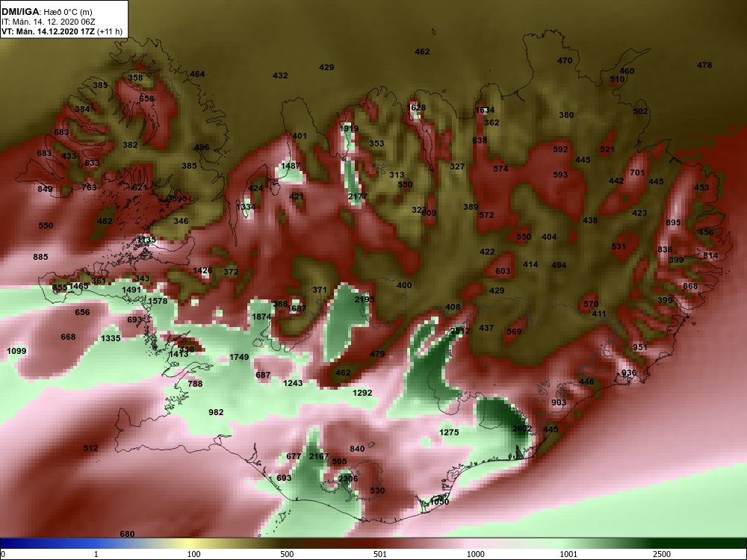This screenshot has height=560, width=747.
Task: Click the map value 470
Action: 565,60
